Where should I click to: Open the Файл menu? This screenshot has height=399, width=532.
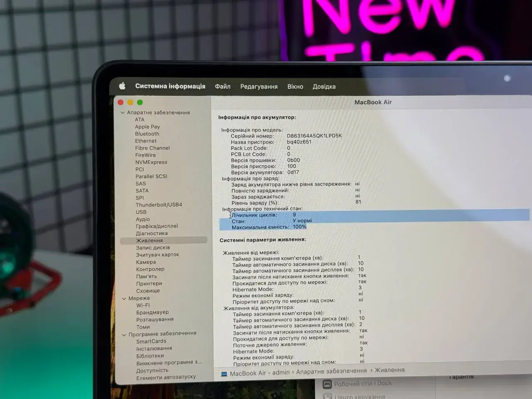223,86
